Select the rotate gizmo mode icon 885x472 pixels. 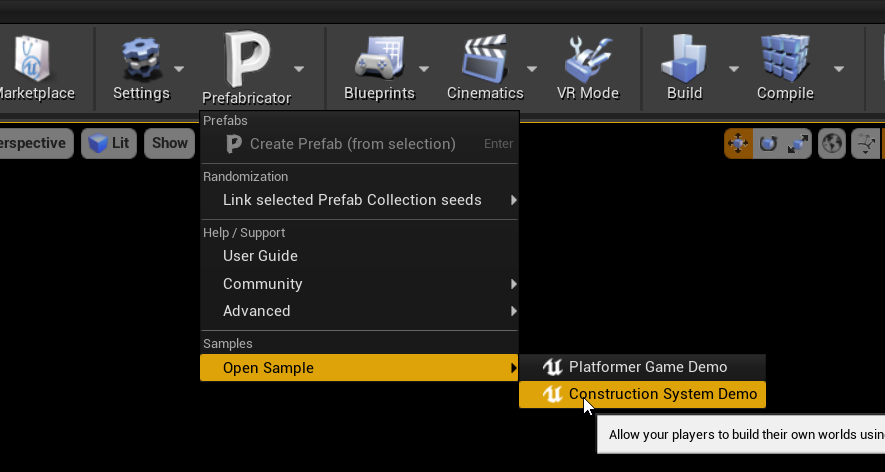point(768,143)
